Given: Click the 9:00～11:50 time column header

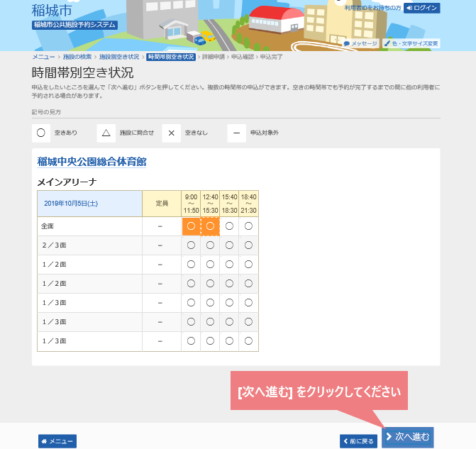Looking at the screenshot, I should click(x=191, y=204).
